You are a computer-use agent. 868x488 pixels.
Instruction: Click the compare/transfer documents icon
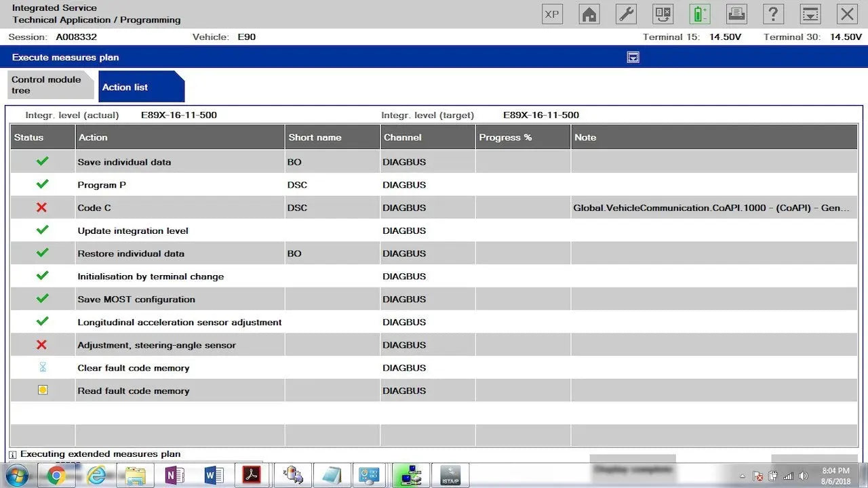pyautogui.click(x=663, y=14)
